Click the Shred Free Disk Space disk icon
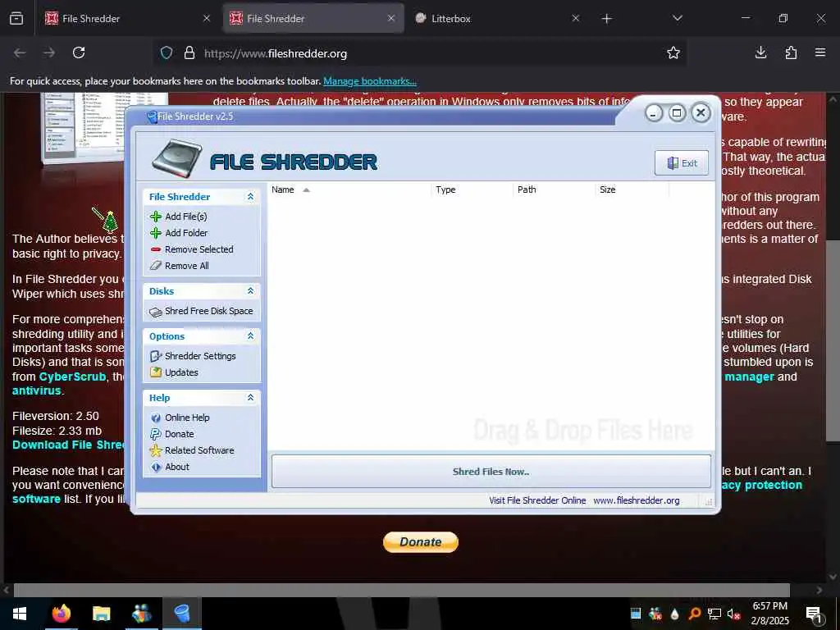840x630 pixels. (155, 312)
